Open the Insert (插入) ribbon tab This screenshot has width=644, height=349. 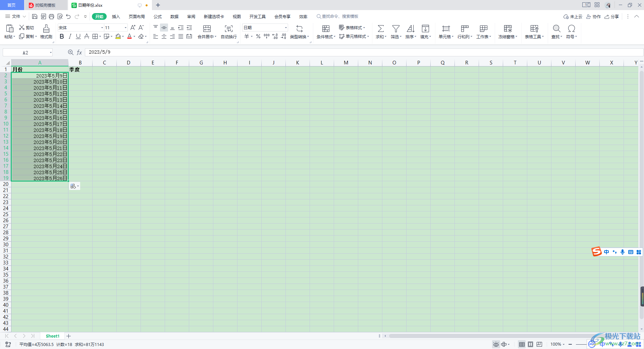click(x=116, y=16)
